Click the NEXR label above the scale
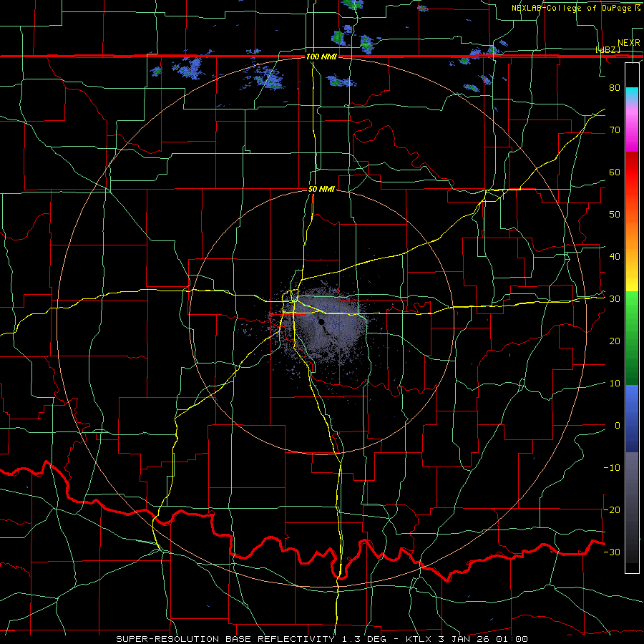The width and height of the screenshot is (644, 644). click(x=629, y=43)
